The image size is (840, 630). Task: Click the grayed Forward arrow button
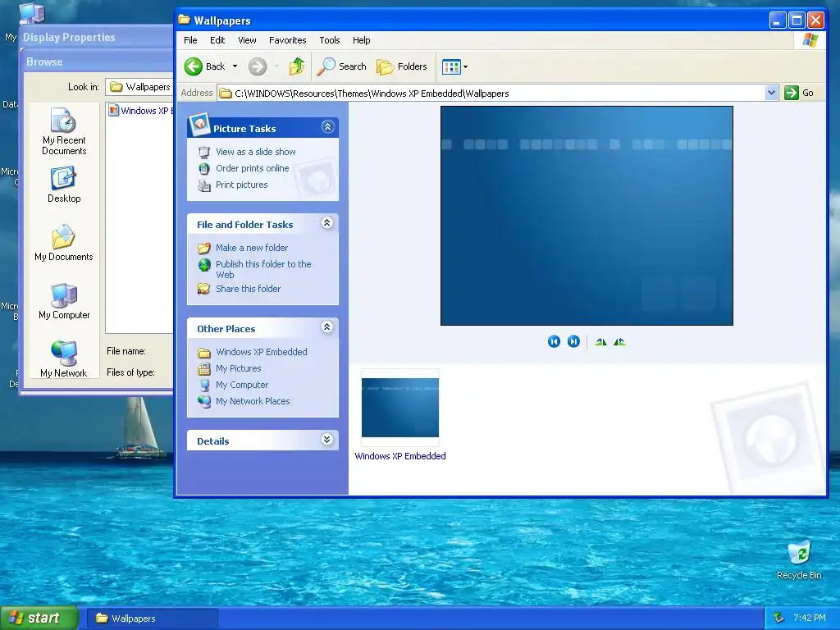(257, 66)
